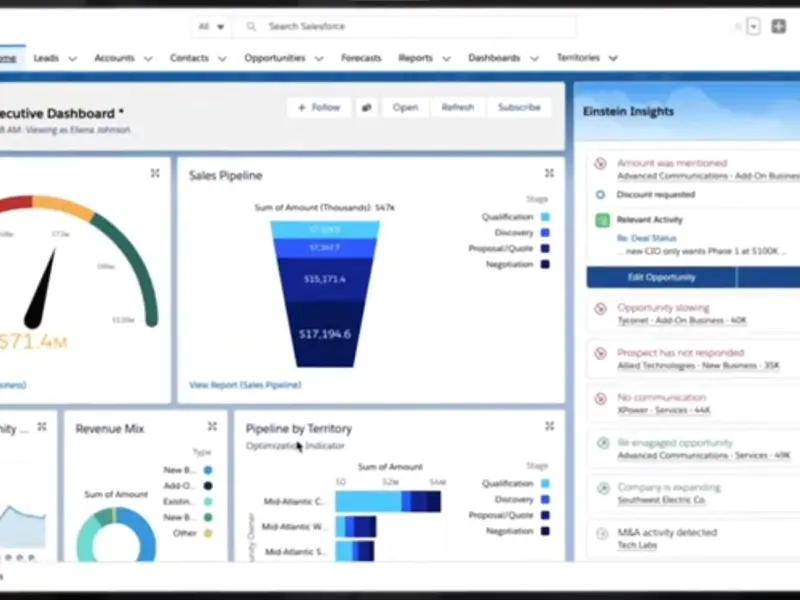The height and width of the screenshot is (600, 800).
Task: Open the favorites dropdown arrow at top right
Action: click(x=753, y=26)
